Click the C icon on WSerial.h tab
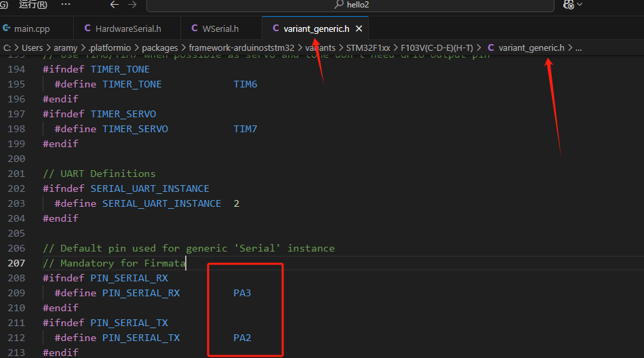 click(195, 28)
